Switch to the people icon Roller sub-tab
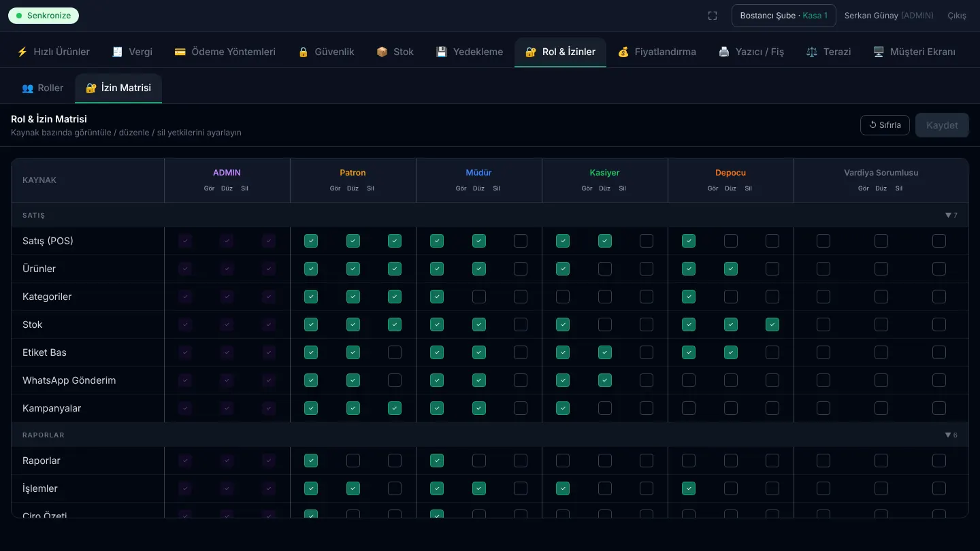 (43, 88)
